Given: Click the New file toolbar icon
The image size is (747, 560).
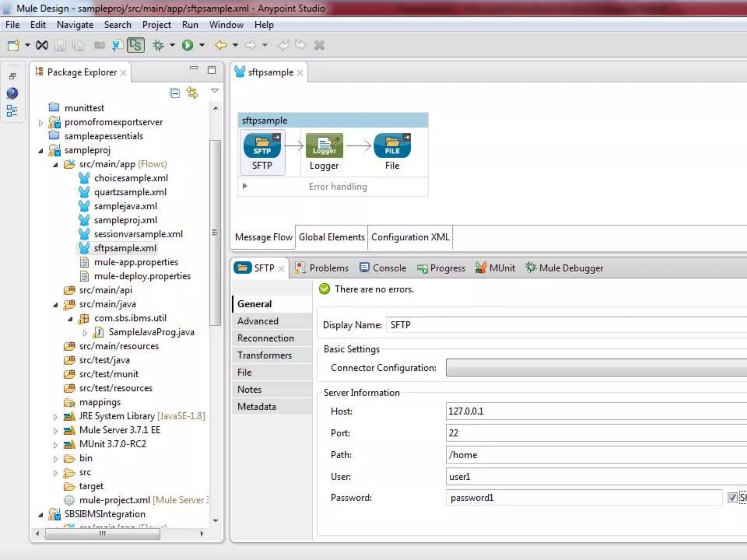Looking at the screenshot, I should (x=13, y=45).
